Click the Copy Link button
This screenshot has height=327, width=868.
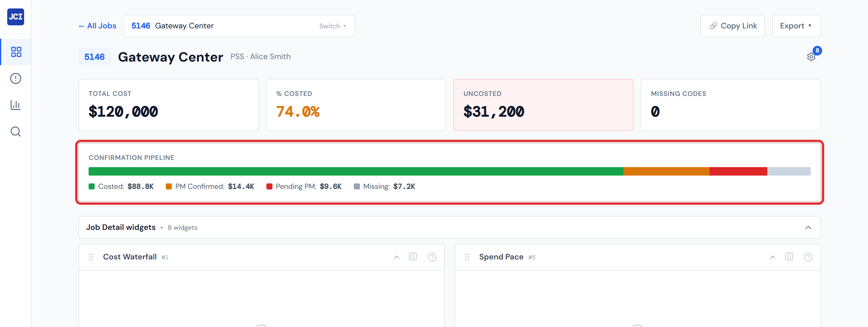[732, 26]
